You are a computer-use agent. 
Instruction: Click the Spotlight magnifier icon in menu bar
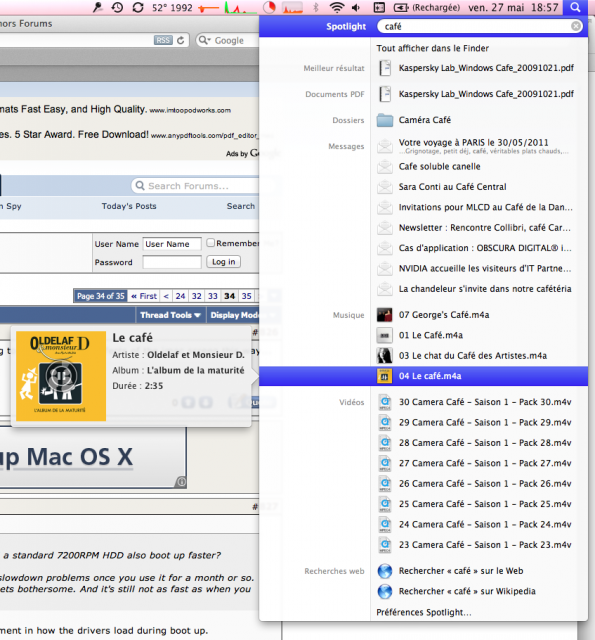[x=575, y=7]
